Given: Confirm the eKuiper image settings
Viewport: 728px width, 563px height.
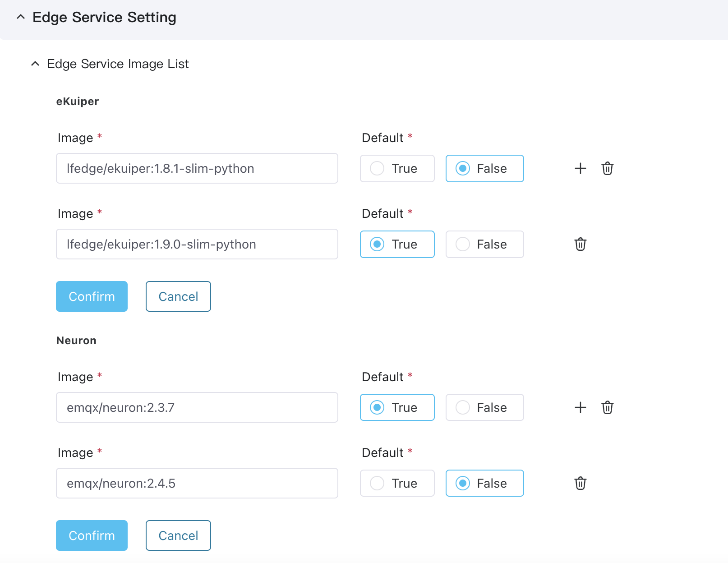Looking at the screenshot, I should coord(92,296).
